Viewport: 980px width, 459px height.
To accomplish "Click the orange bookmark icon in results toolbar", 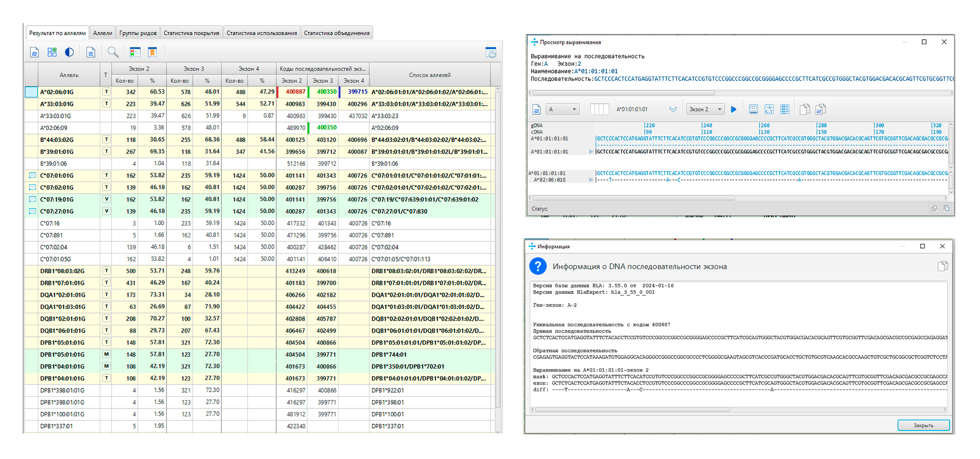I will point(152,52).
